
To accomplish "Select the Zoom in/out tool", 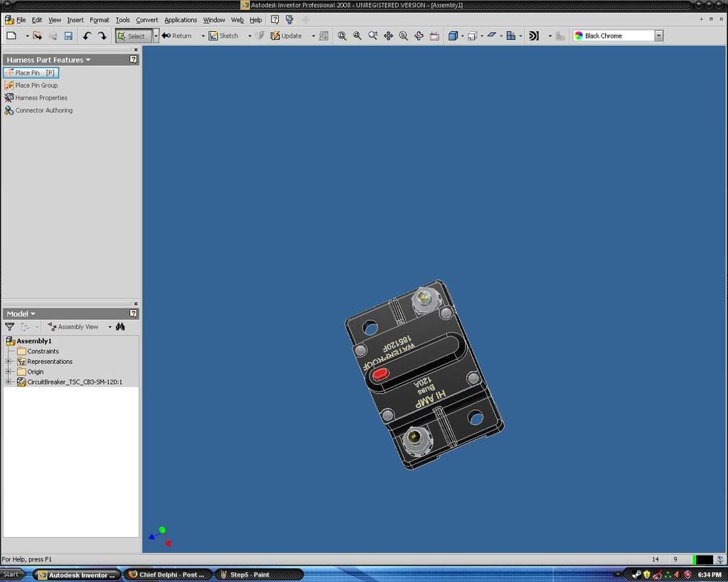I will pos(373,36).
